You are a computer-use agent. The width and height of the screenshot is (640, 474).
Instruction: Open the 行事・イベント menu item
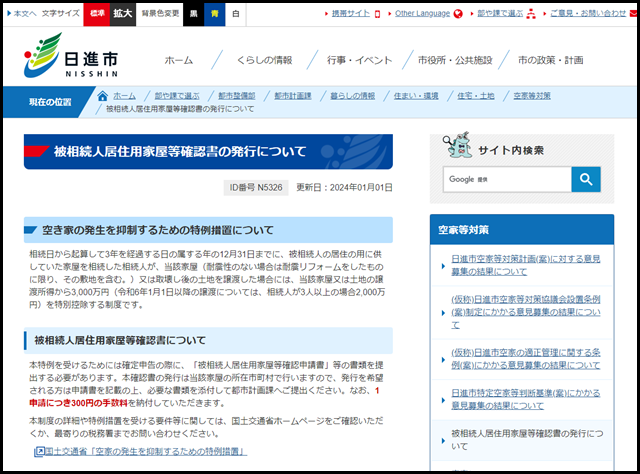pyautogui.click(x=360, y=60)
